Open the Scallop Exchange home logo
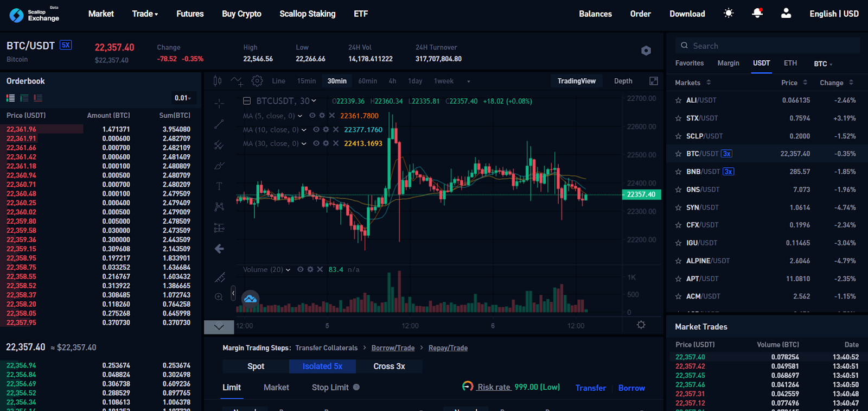The image size is (868, 411). tap(34, 15)
